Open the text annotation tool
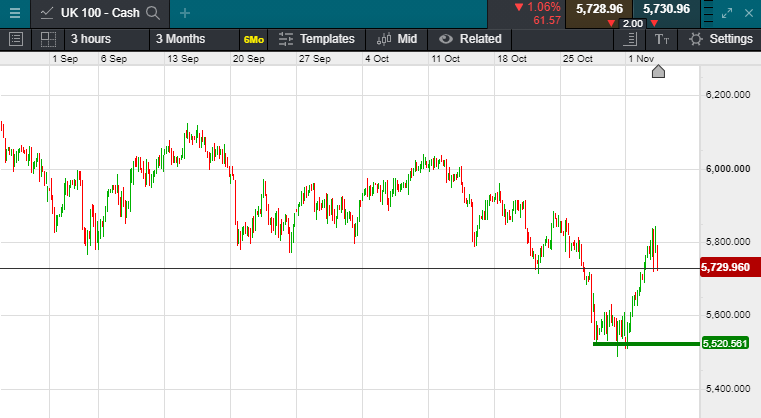 (x=662, y=39)
